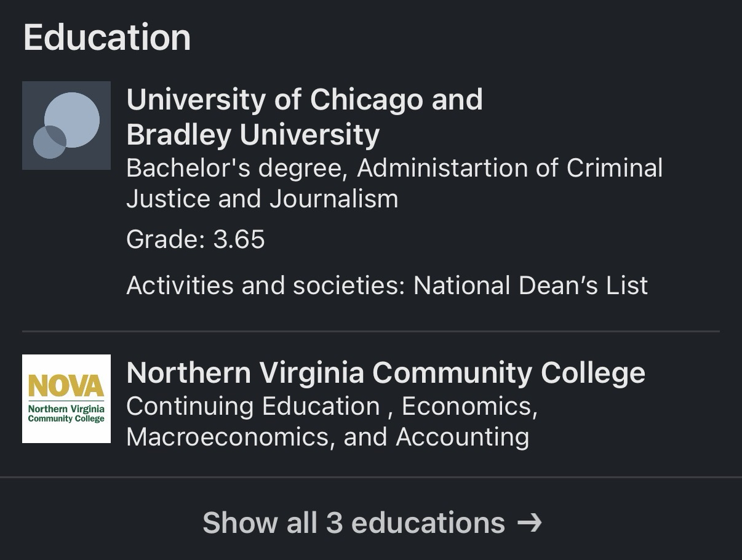Tap Activities and societies label
The image size is (742, 560).
(266, 286)
